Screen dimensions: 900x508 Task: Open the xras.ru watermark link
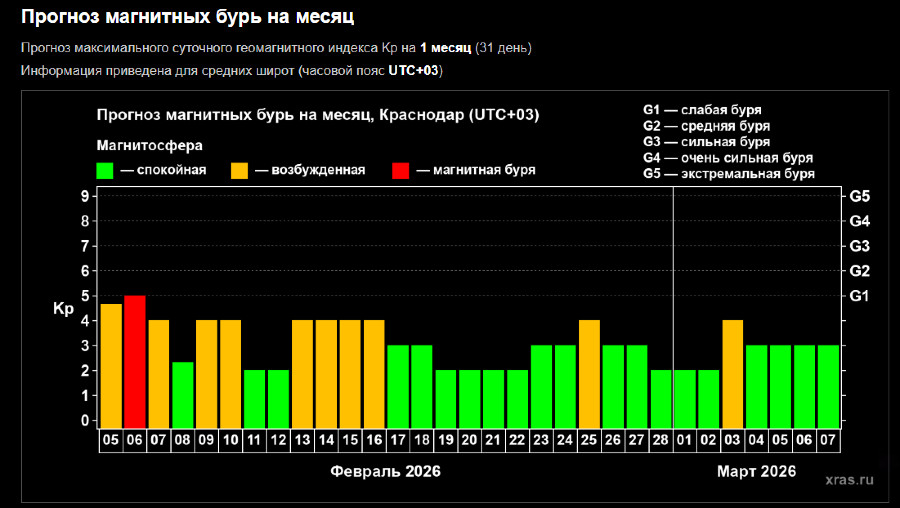click(850, 480)
